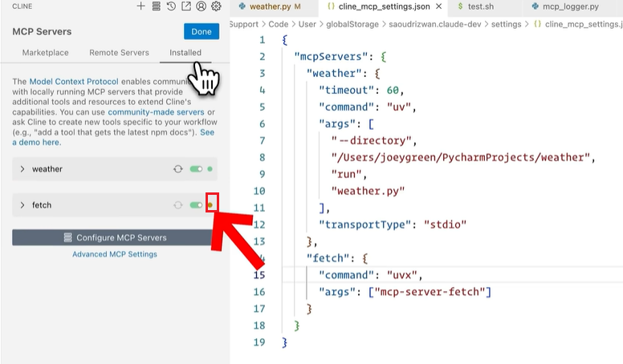Open the 'See a demo here' link
This screenshot has height=364, width=623.
pyautogui.click(x=113, y=137)
